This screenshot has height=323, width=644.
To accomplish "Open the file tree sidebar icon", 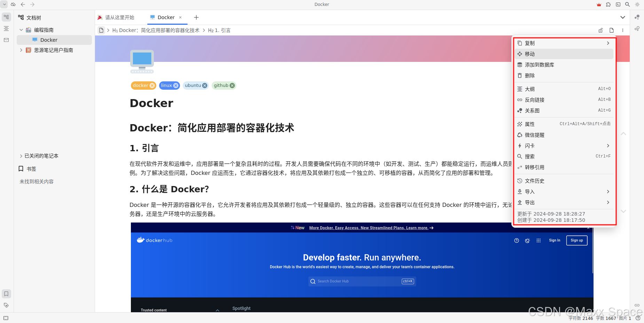I will click(6, 17).
